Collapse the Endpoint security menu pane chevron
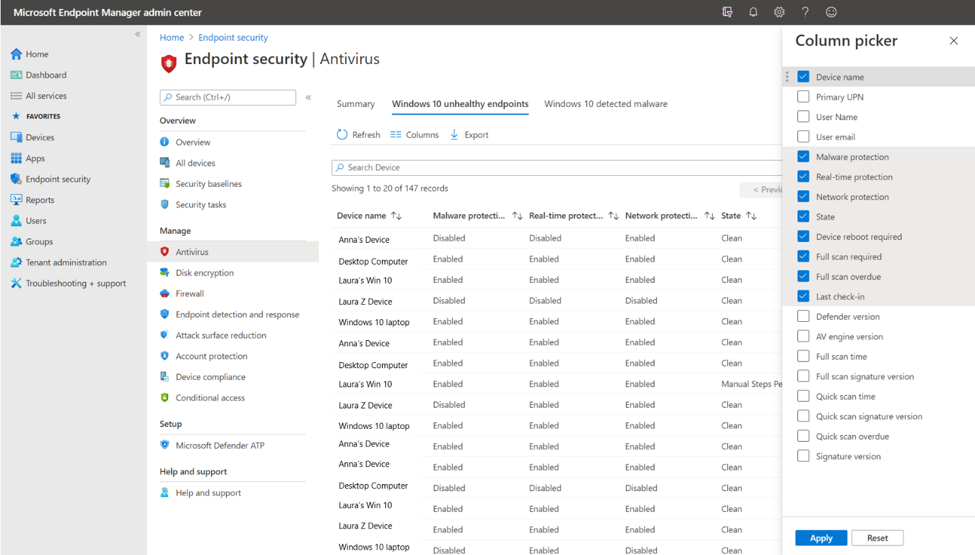 coord(308,98)
